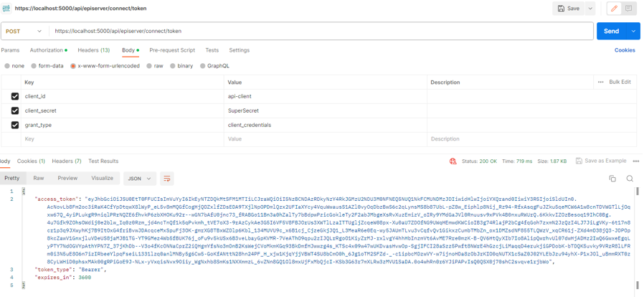The width and height of the screenshot is (644, 297).
Task: Click the network globe status icon
Action: (453, 161)
